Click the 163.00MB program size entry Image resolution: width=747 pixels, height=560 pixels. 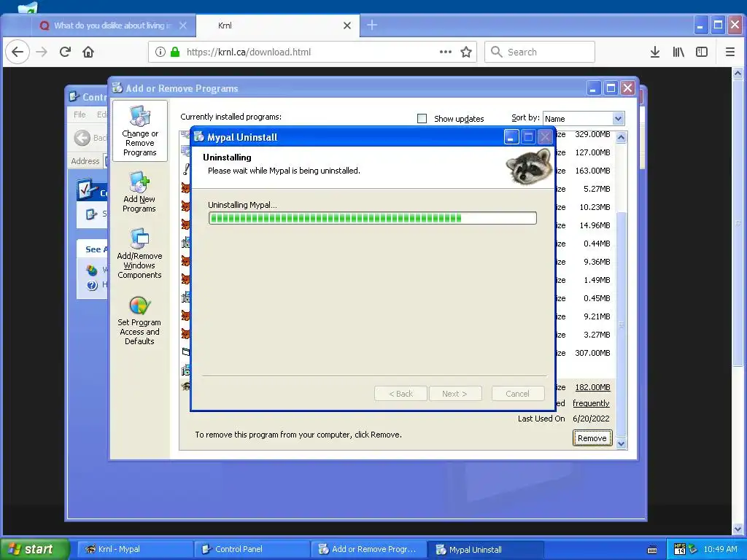click(592, 171)
